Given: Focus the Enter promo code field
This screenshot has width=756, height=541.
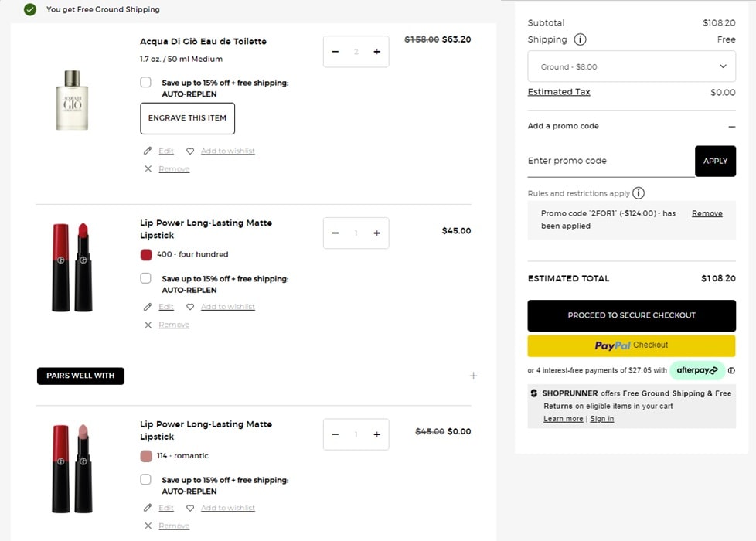Looking at the screenshot, I should click(610, 161).
